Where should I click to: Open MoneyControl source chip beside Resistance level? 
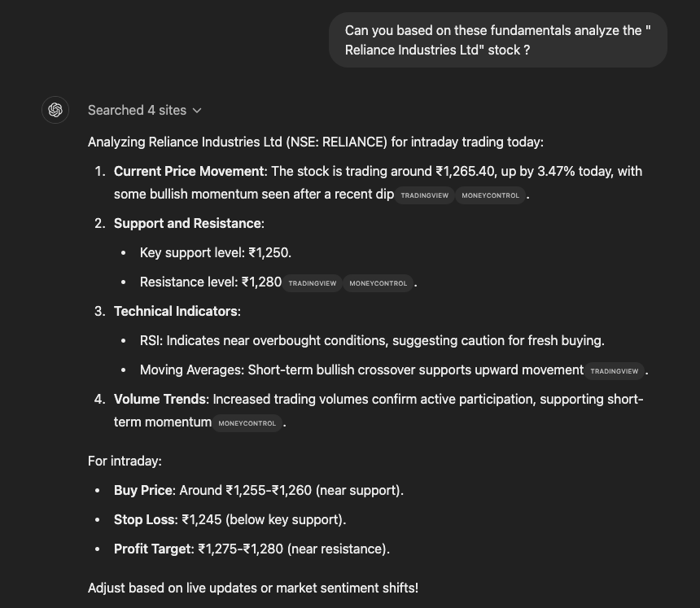click(x=378, y=283)
